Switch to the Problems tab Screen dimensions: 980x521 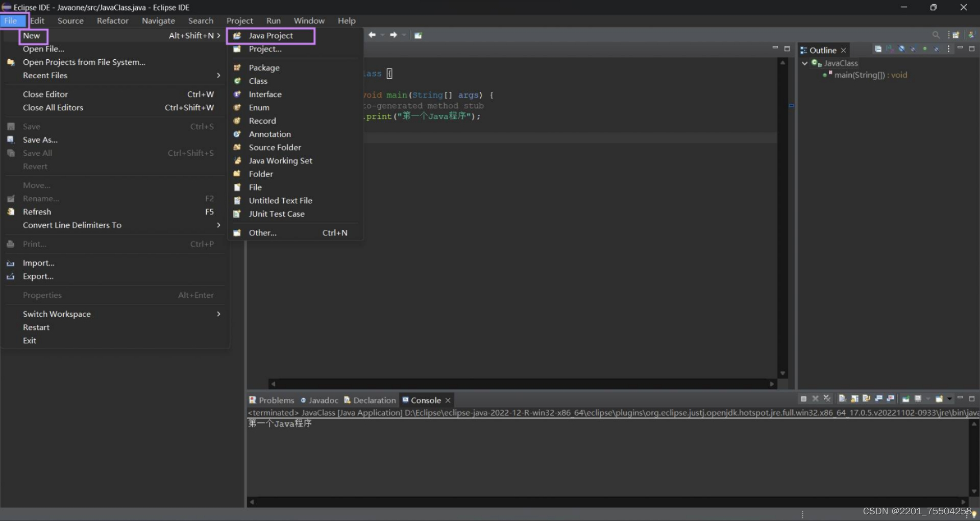pyautogui.click(x=272, y=400)
